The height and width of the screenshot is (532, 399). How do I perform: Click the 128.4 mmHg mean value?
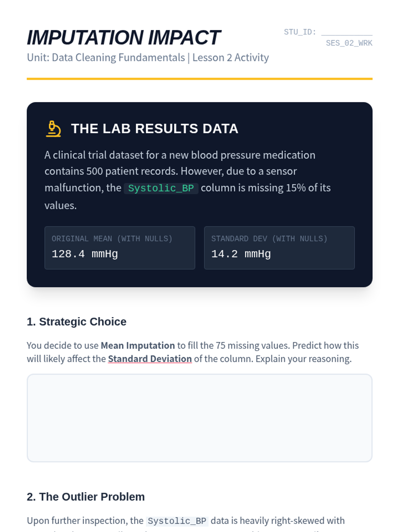pos(85,254)
